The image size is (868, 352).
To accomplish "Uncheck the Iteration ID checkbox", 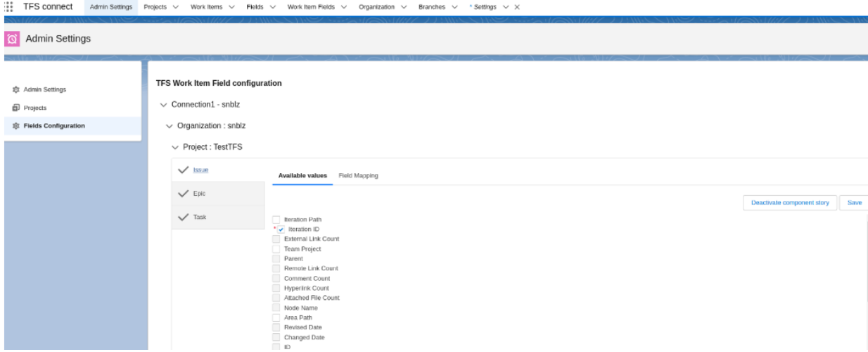I will (281, 230).
